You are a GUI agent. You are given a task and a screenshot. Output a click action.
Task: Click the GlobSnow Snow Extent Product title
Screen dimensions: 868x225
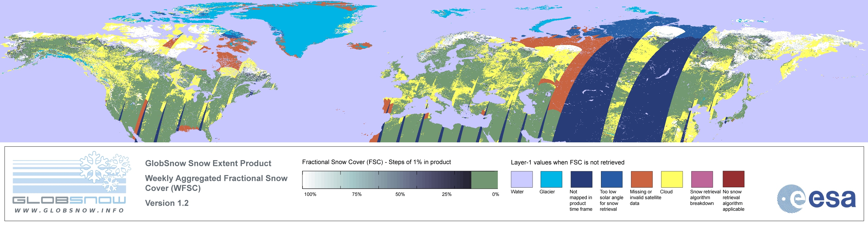point(208,163)
